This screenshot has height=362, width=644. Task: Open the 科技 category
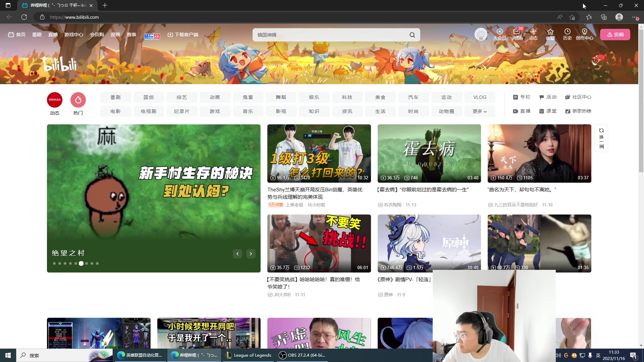(347, 97)
